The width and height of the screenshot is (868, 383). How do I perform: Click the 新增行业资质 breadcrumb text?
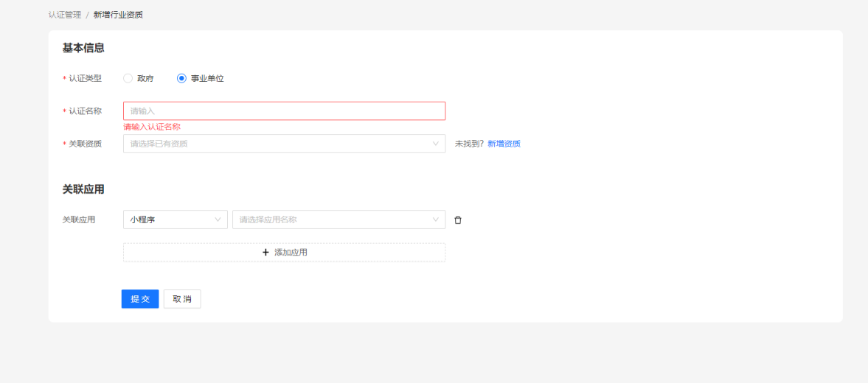click(118, 15)
